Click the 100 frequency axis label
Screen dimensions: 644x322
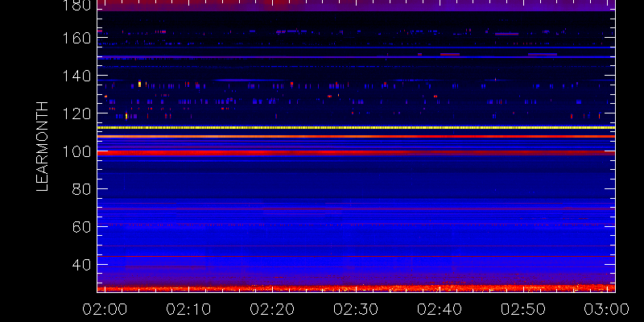[76, 151]
